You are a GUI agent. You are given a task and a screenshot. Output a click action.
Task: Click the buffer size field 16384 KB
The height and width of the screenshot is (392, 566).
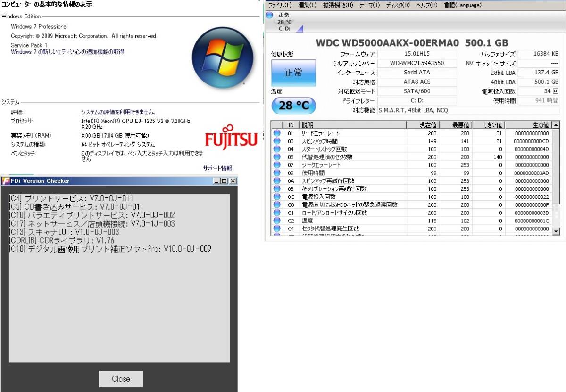click(539, 54)
